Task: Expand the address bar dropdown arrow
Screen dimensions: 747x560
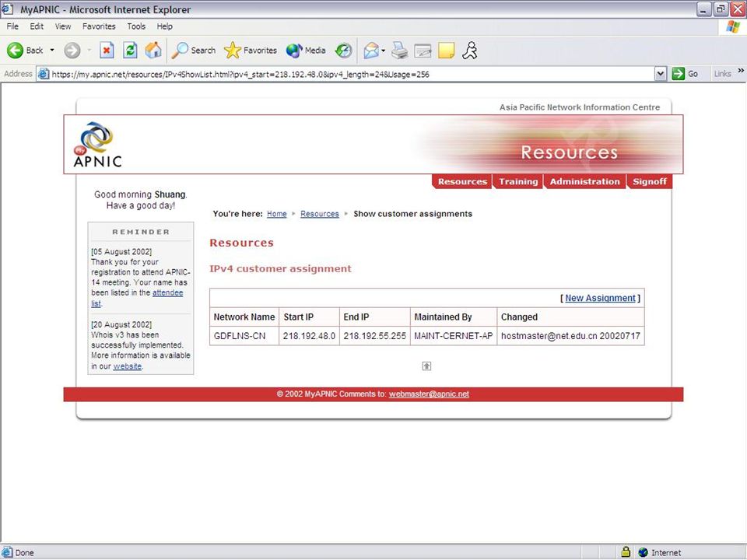Action: [x=661, y=74]
